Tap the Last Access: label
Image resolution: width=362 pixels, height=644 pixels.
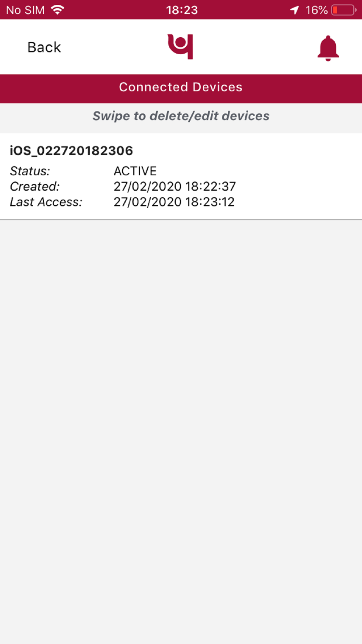[x=46, y=202]
